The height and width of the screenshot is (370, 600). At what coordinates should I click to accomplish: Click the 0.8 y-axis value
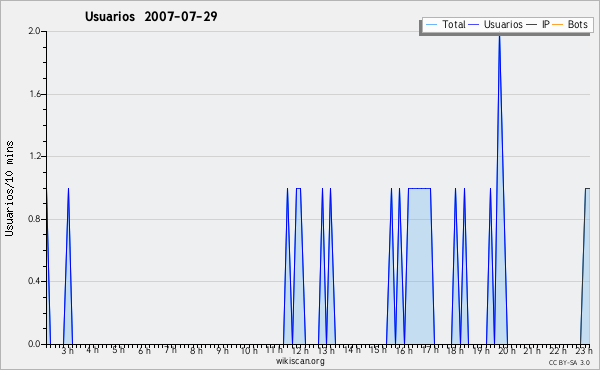tap(34, 219)
